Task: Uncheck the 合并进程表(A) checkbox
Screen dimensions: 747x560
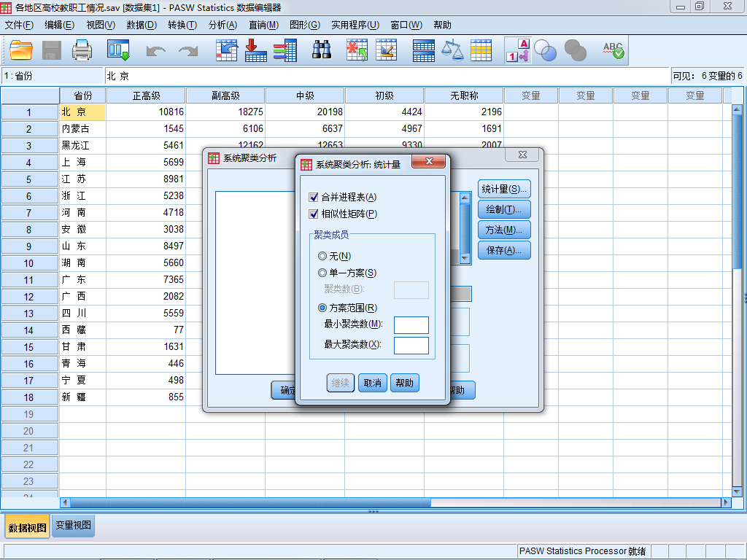Action: pyautogui.click(x=314, y=197)
